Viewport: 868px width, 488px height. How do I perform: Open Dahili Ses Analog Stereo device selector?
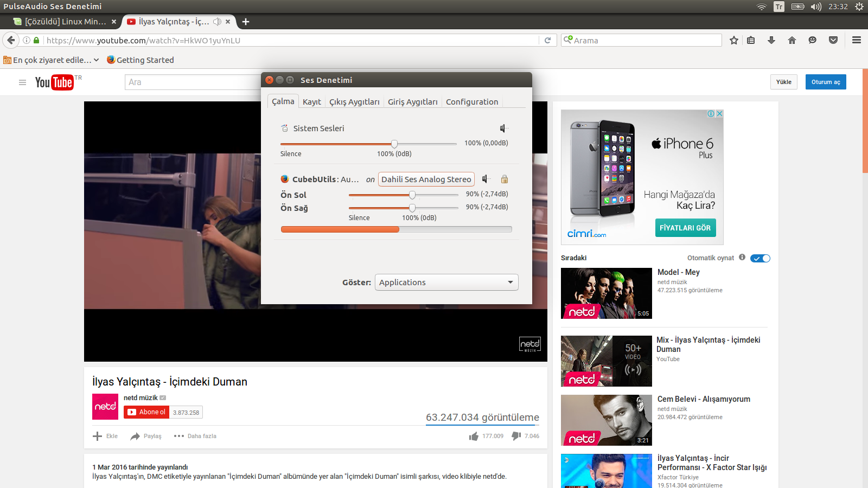(x=426, y=179)
